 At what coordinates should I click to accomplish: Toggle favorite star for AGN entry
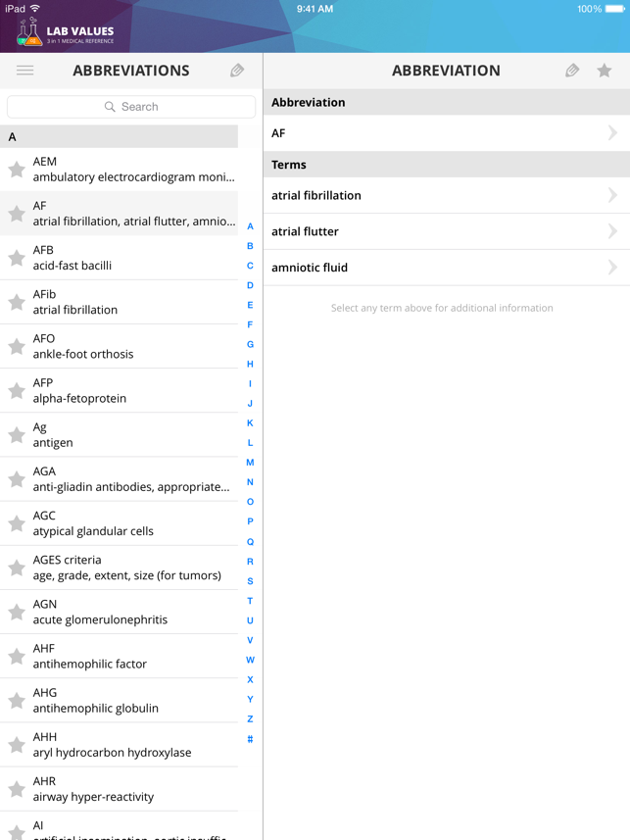17,613
